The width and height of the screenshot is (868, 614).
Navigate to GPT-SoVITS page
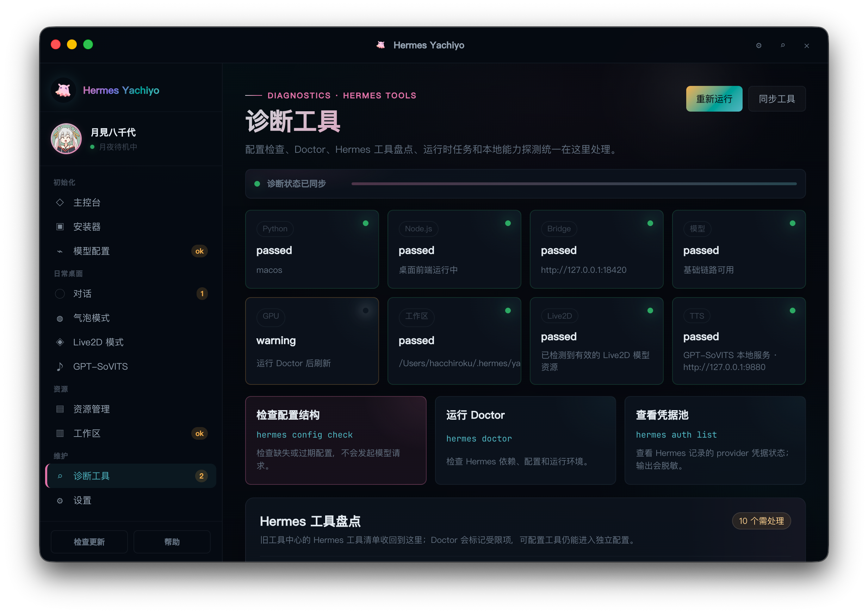pos(131,366)
